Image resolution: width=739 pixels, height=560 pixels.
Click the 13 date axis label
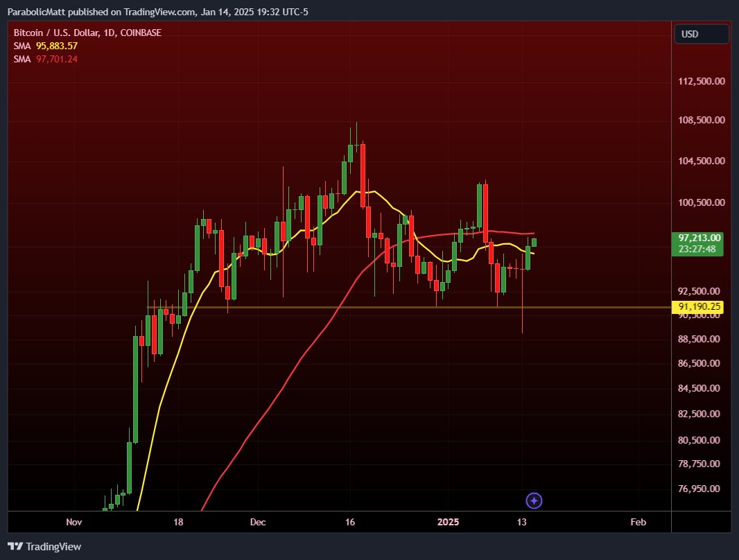[x=521, y=522]
